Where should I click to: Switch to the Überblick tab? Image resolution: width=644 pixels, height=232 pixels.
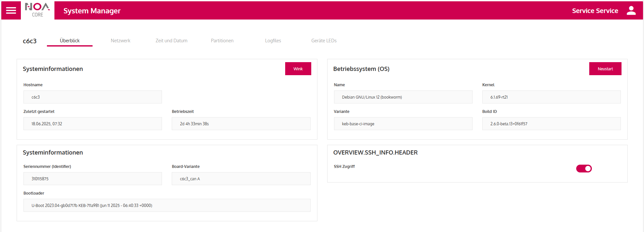click(70, 41)
